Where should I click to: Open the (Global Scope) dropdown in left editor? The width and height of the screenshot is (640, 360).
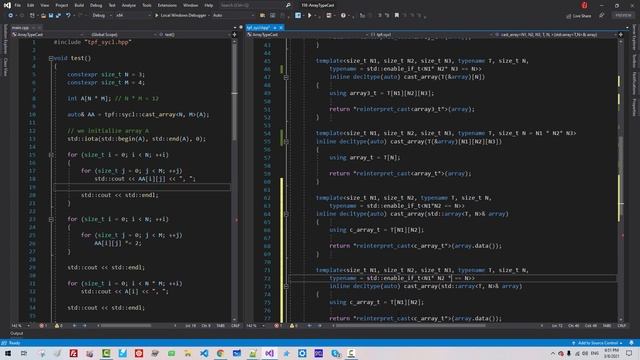click(x=122, y=35)
